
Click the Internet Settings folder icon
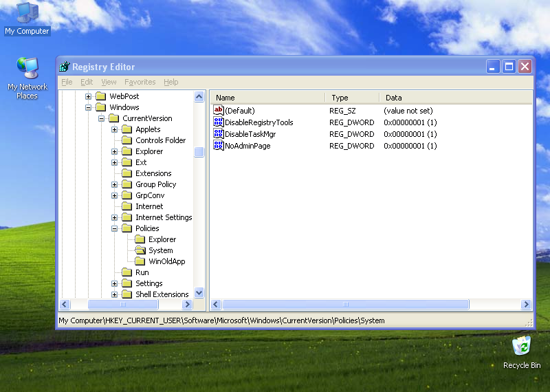(x=127, y=217)
